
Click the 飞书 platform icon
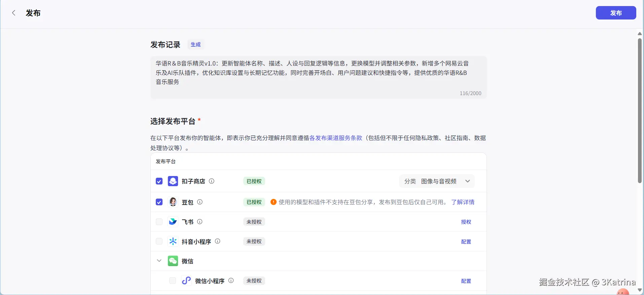coord(173,222)
